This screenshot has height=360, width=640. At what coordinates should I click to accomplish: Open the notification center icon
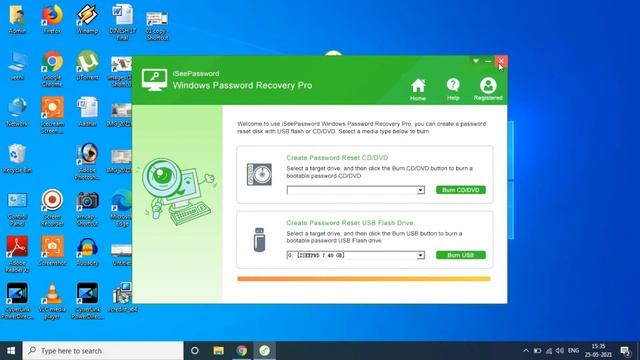(x=625, y=351)
